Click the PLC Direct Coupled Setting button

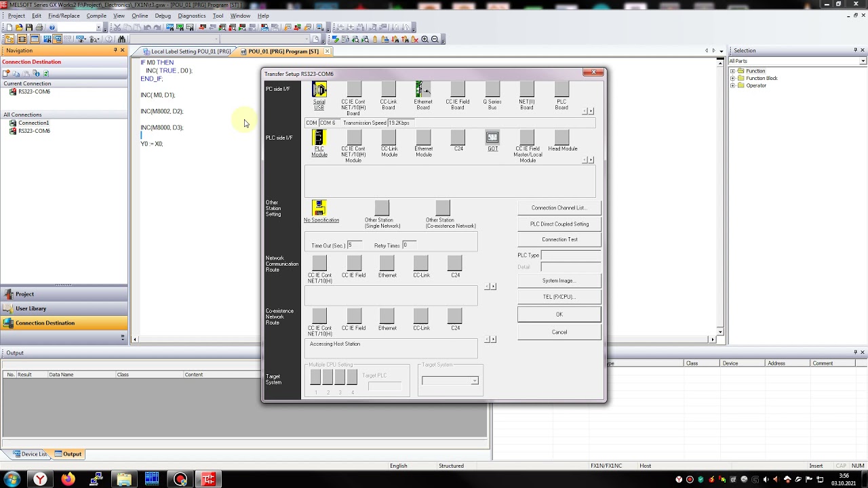click(559, 224)
